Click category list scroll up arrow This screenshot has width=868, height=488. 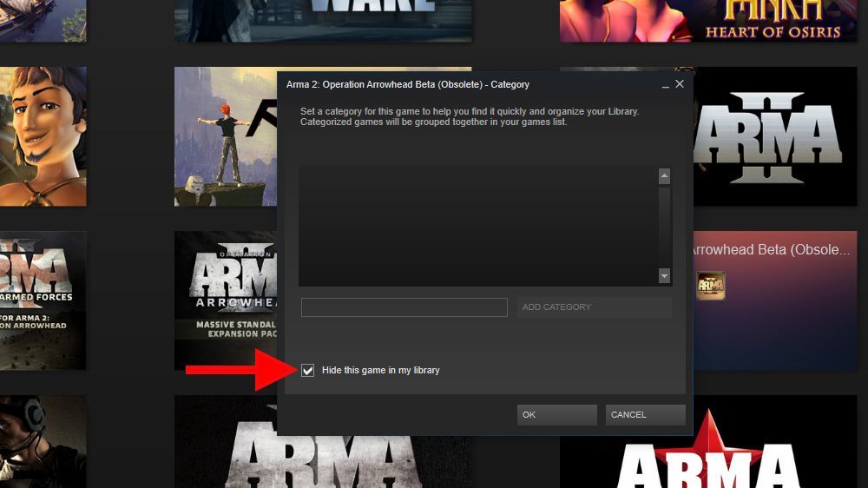[x=664, y=176]
